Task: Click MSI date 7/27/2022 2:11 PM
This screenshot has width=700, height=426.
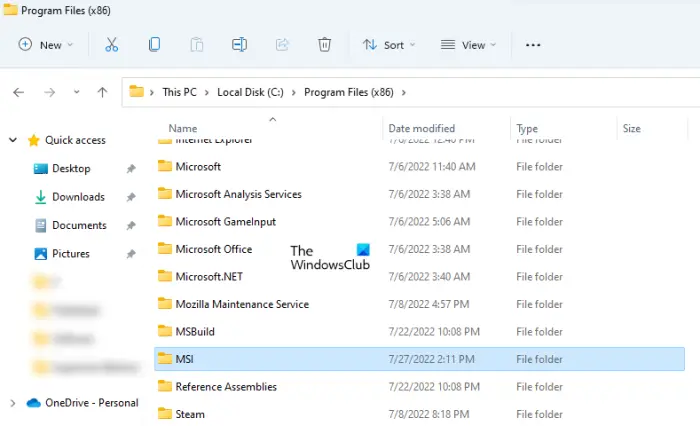Action: (431, 359)
